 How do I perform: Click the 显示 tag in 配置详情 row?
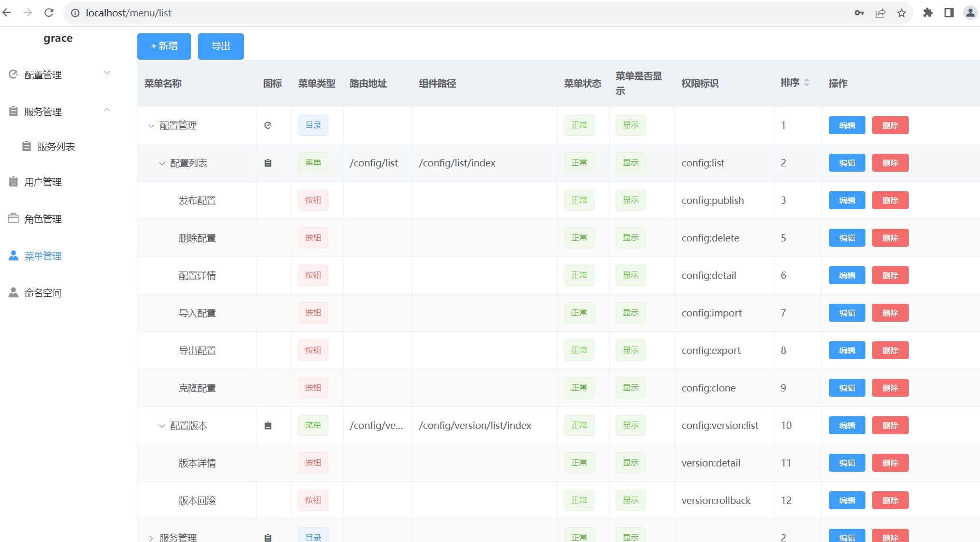[630, 275]
